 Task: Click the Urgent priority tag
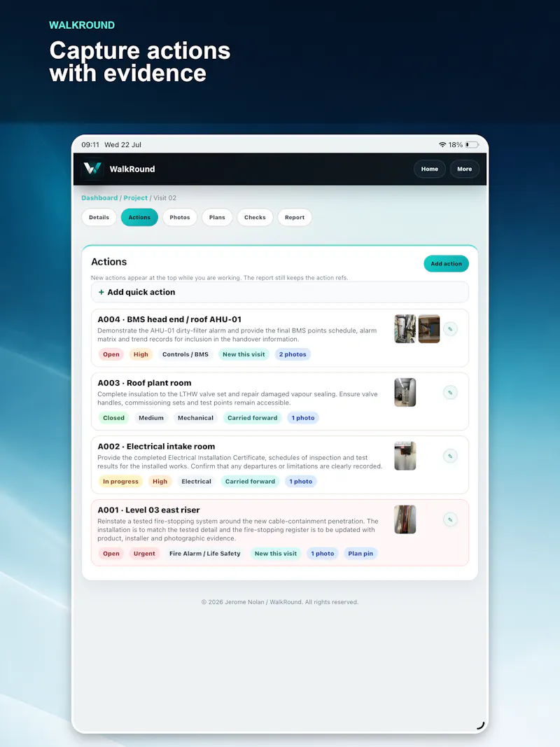pos(144,554)
